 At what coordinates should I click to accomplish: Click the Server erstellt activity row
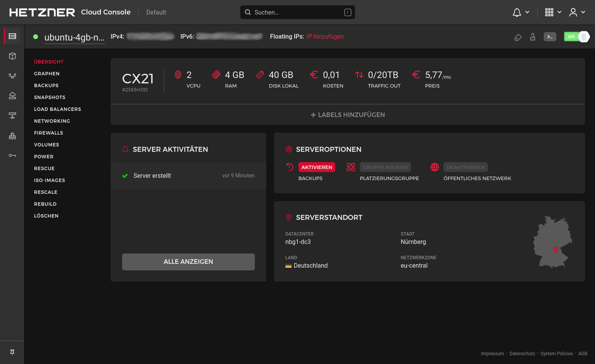coord(188,175)
